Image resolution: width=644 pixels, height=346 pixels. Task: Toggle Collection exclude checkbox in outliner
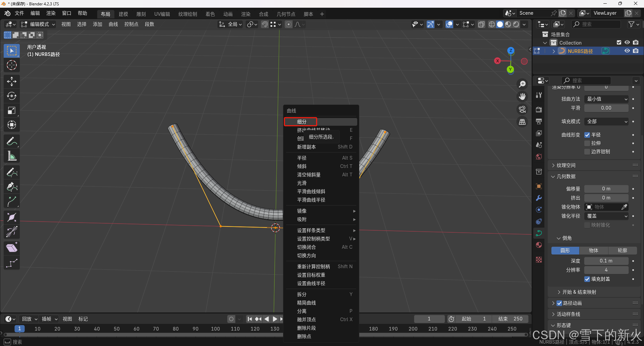(619, 43)
